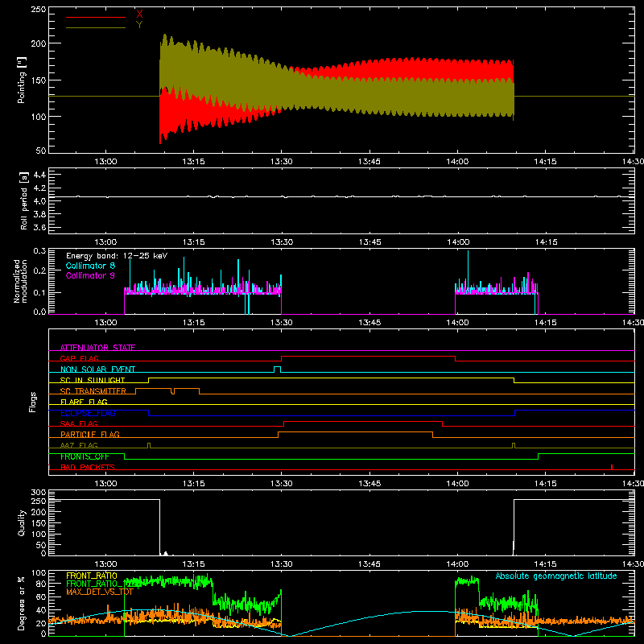Click the olive 'A4Z_FLAG' label

click(x=79, y=445)
